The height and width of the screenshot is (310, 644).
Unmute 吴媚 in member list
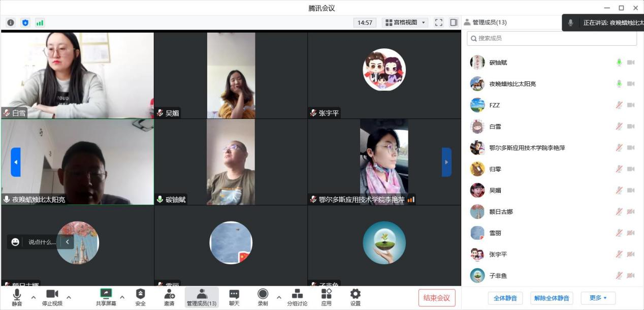(x=619, y=191)
